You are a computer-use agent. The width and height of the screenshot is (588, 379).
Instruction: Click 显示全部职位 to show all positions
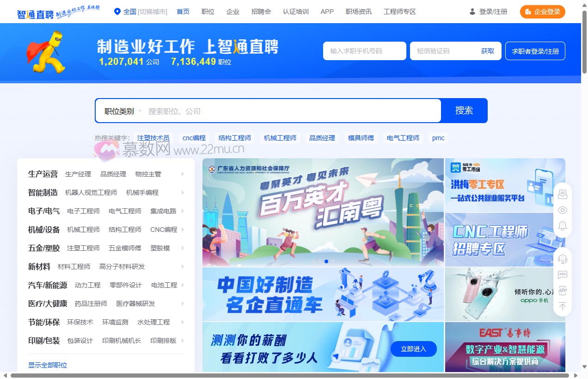(x=47, y=365)
